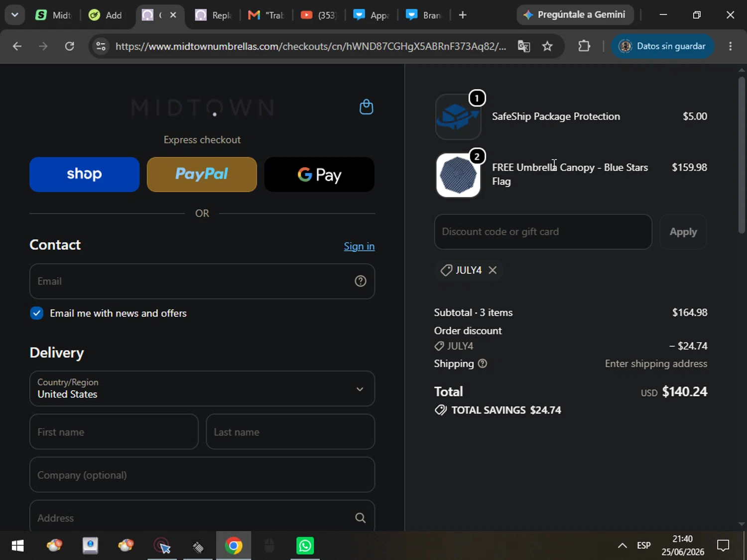Viewport: 747px width, 560px height.
Task: Open the shopping bag cart icon
Action: click(x=366, y=107)
